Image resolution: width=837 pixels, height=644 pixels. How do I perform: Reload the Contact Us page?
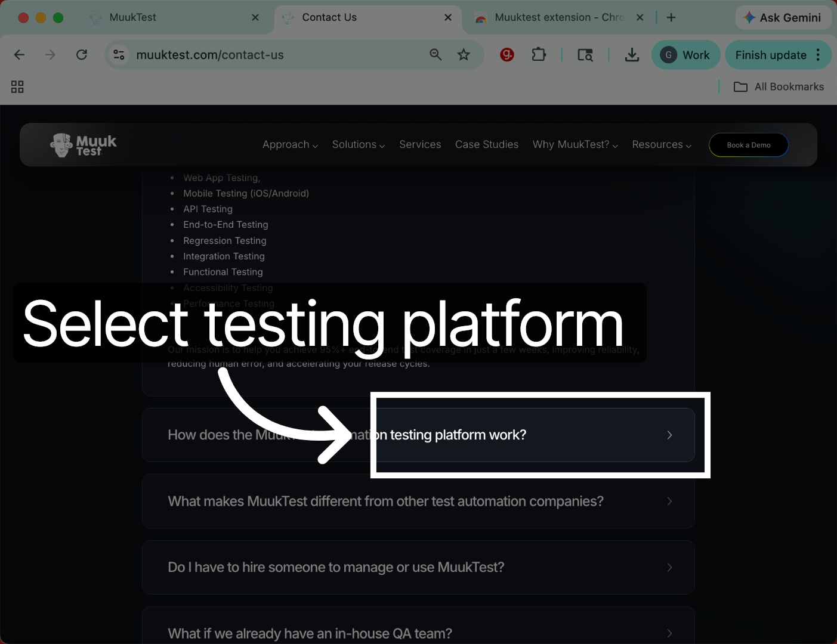coord(82,55)
